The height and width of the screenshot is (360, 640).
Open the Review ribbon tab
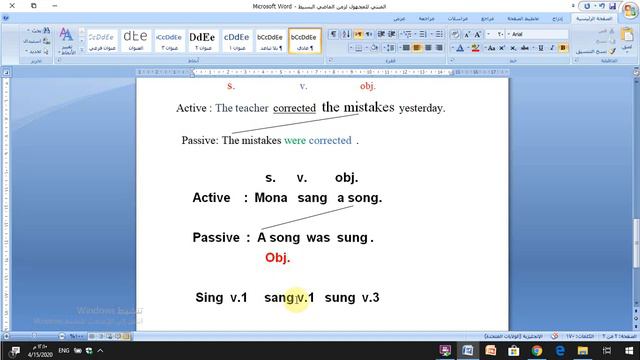(427, 19)
